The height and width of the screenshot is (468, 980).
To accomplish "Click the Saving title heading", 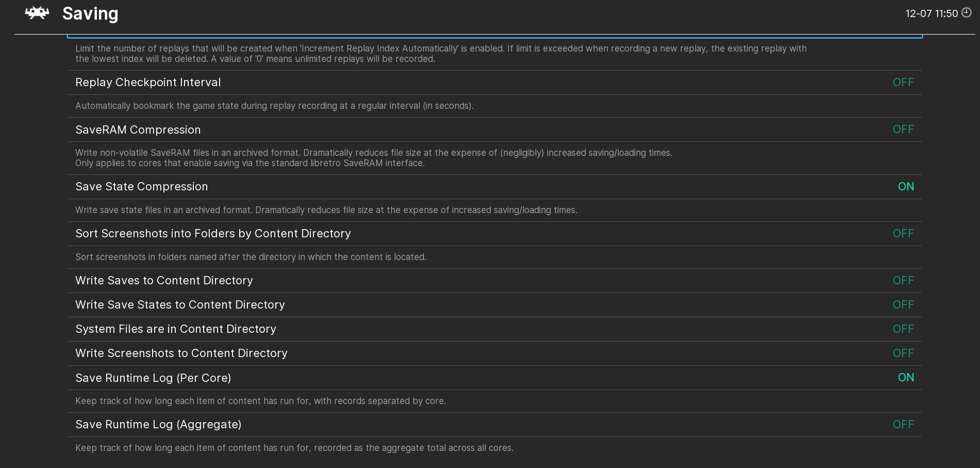I will 90,14.
